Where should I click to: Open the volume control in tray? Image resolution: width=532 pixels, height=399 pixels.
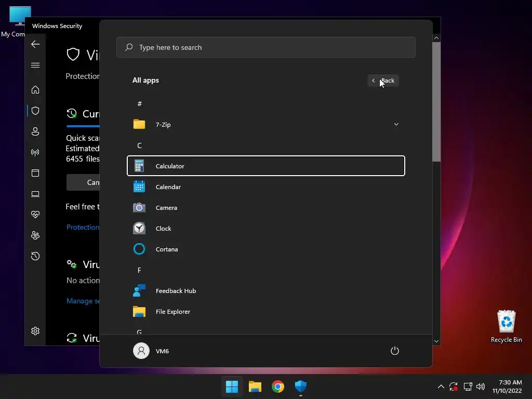click(481, 387)
